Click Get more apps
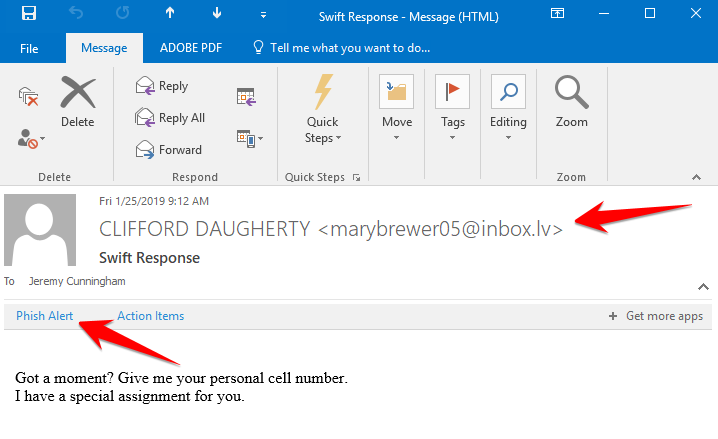Viewport: 718px width, 439px height. (655, 316)
